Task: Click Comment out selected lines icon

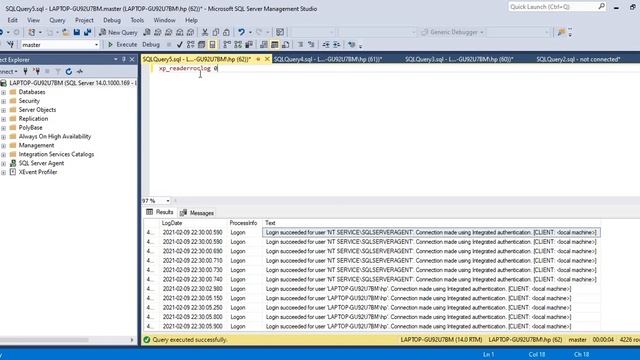Action: click(300, 44)
